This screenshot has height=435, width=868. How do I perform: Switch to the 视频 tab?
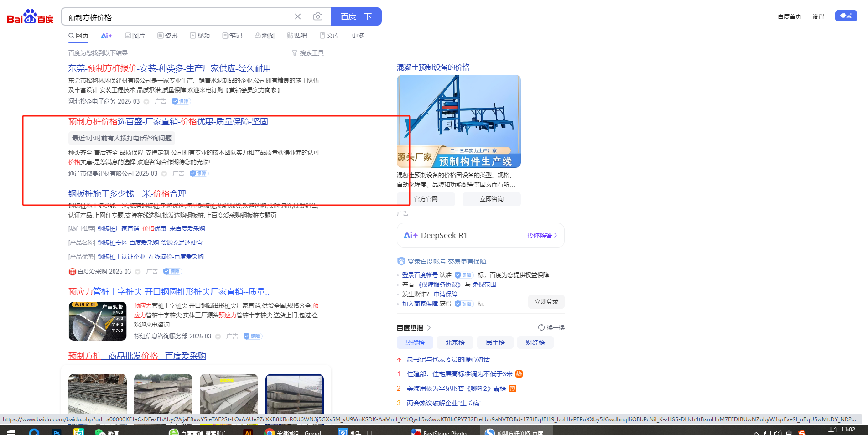click(200, 36)
